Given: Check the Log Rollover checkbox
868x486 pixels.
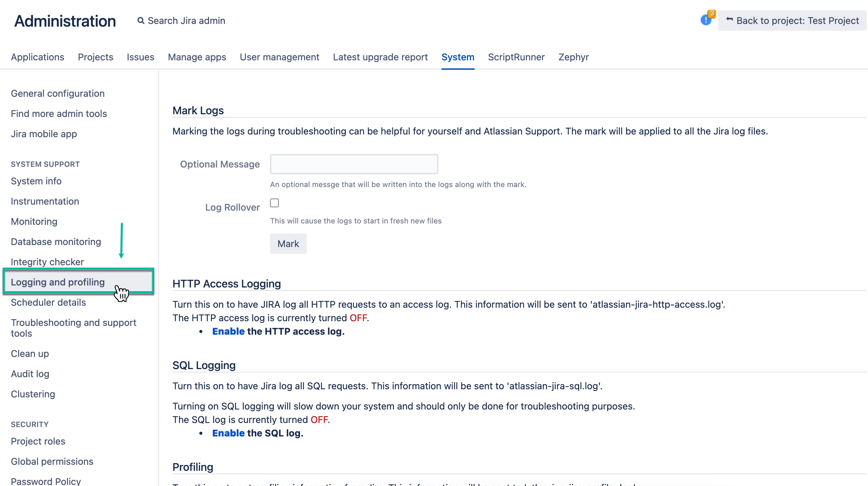Looking at the screenshot, I should (x=274, y=203).
